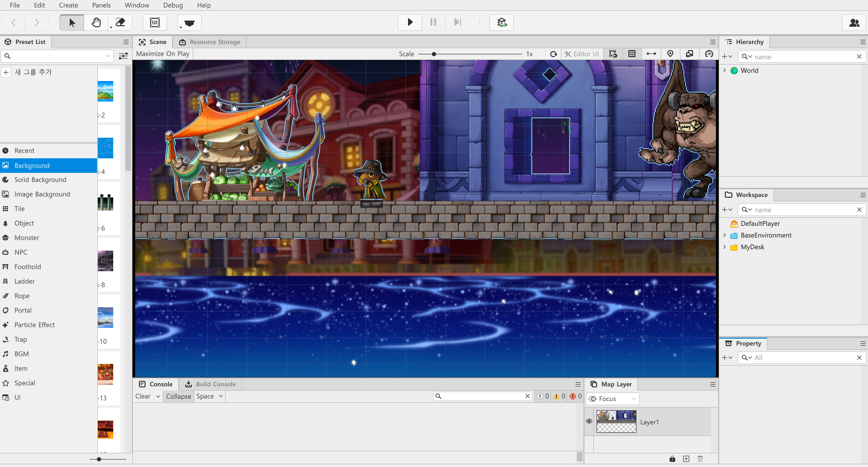Open the Ladder preset category
This screenshot has height=467, width=868.
(49, 282)
